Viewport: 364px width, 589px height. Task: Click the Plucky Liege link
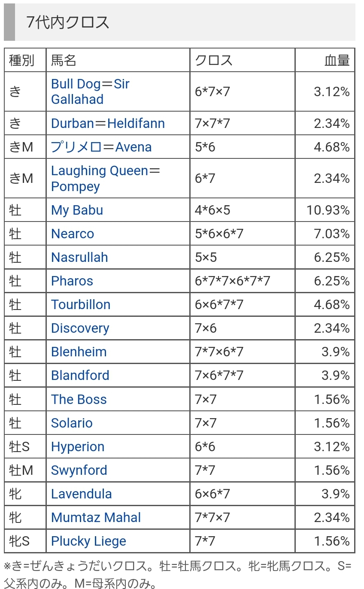[89, 541]
